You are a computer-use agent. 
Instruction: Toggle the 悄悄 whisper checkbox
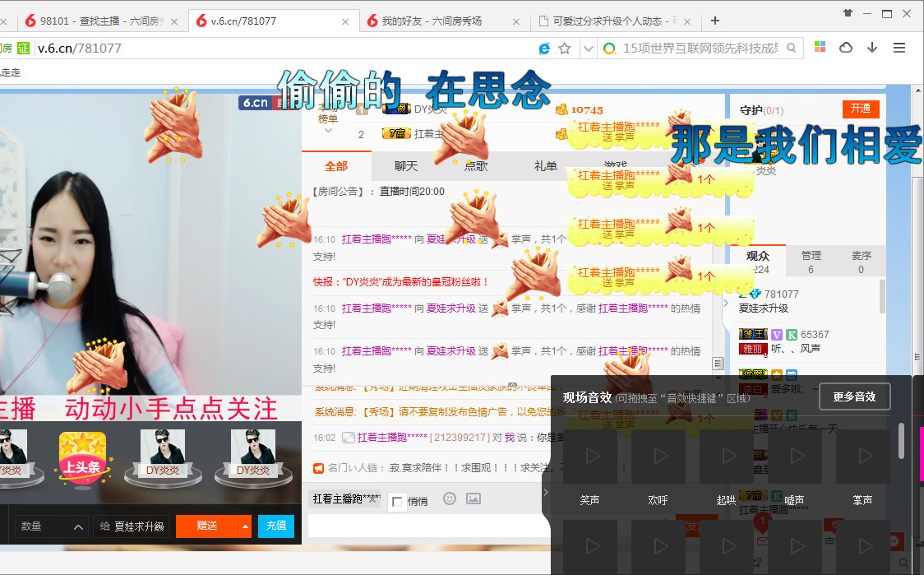click(397, 502)
